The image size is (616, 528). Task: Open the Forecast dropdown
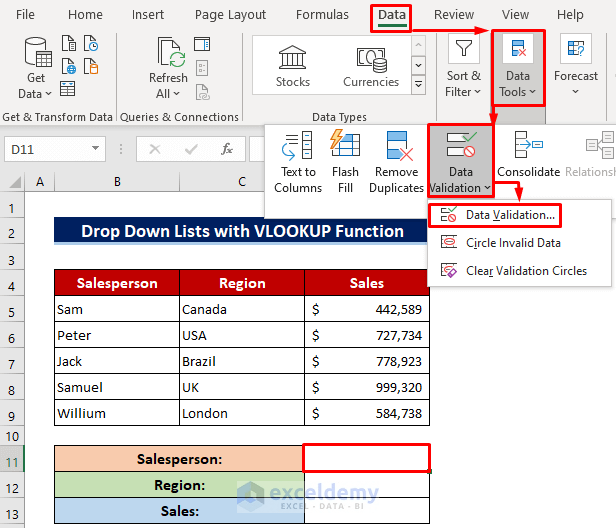click(x=576, y=66)
